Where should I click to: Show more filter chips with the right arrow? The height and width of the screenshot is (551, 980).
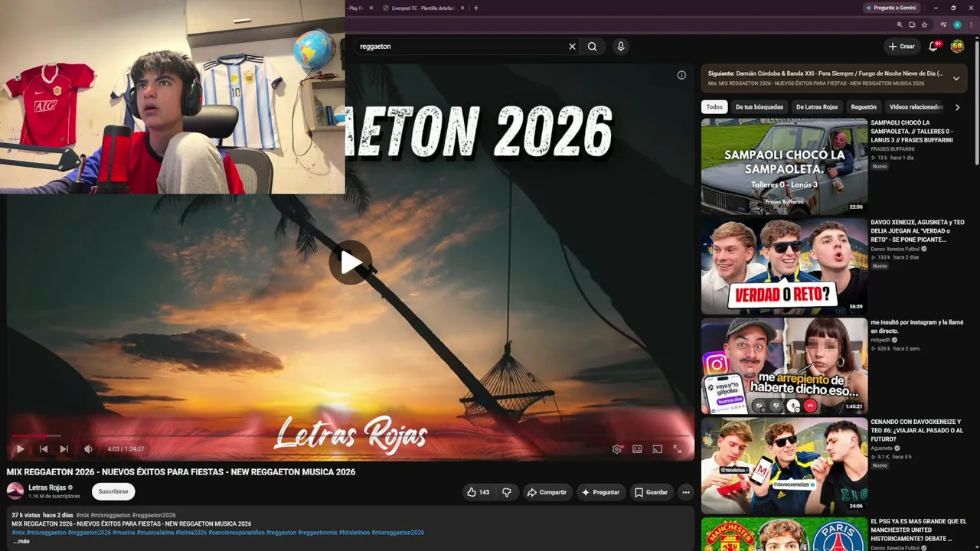(957, 107)
